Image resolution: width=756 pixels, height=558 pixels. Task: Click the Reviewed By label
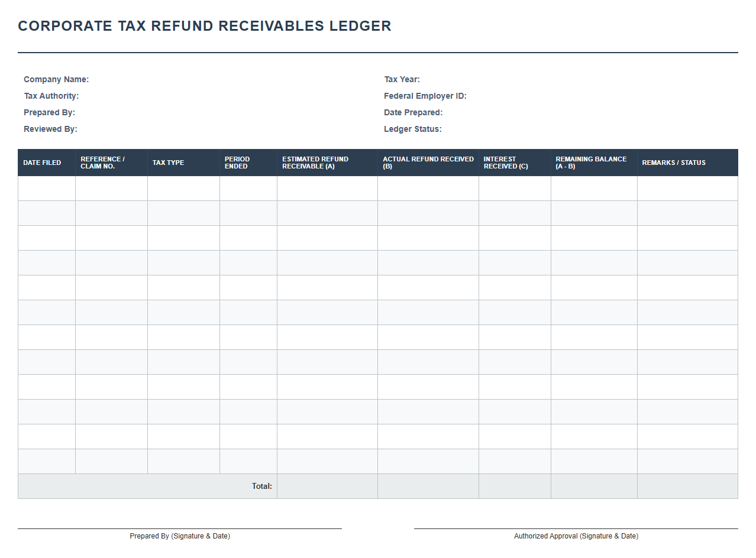point(50,129)
